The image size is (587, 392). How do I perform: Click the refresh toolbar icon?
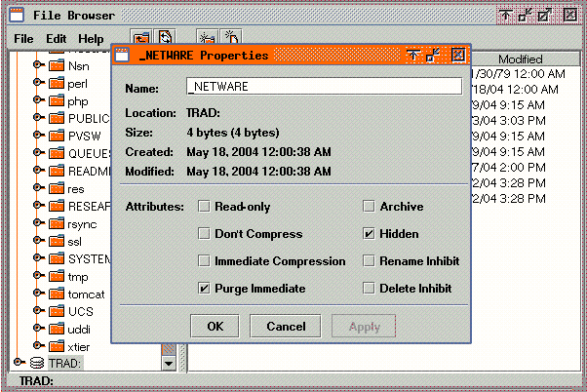(x=165, y=37)
